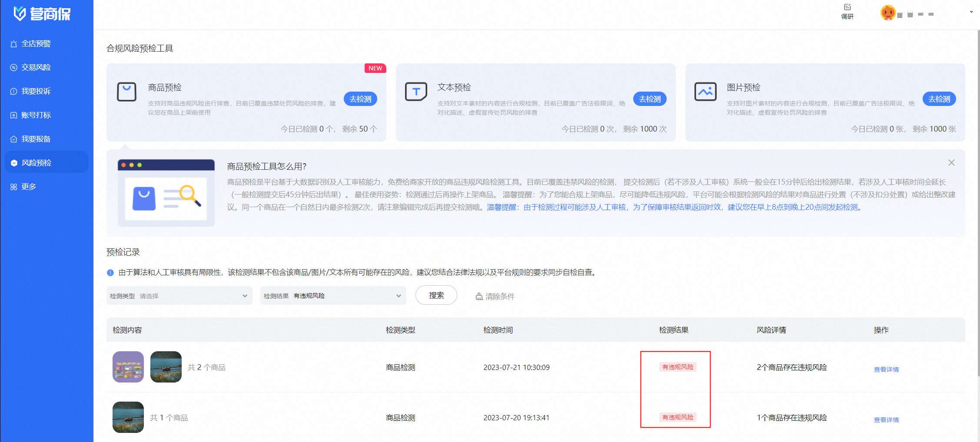Viewport: 980px width, 442px height.
Task: Click the grid icon next to 更多
Action: pyautogui.click(x=13, y=187)
